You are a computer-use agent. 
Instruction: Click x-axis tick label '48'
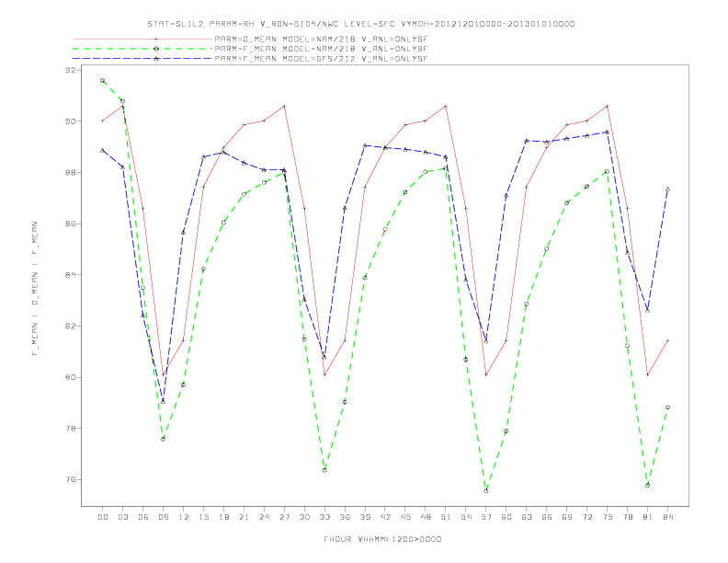click(426, 517)
